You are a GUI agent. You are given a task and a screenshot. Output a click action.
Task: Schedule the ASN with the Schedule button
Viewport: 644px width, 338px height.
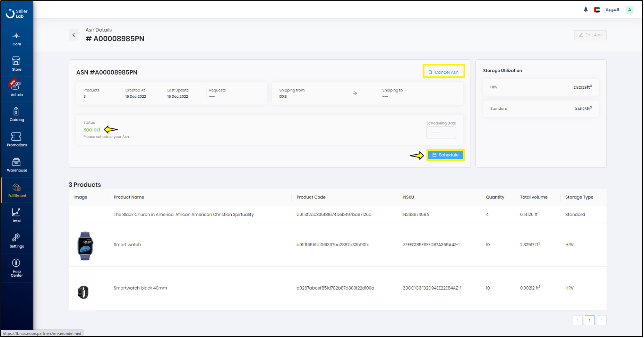pos(446,155)
